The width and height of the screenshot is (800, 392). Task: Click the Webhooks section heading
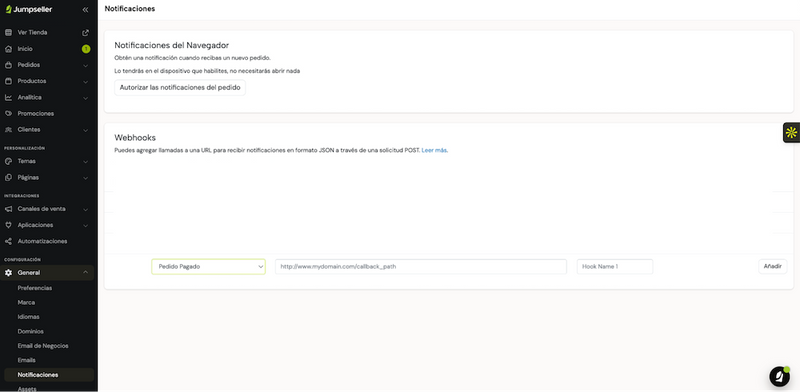135,138
